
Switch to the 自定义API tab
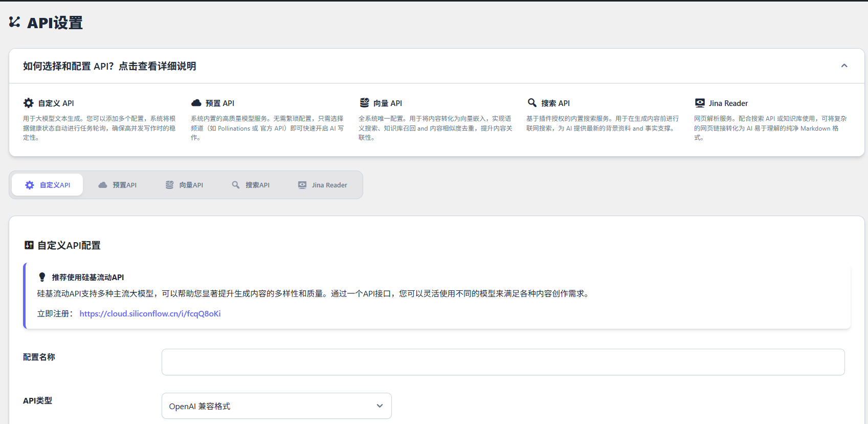48,185
